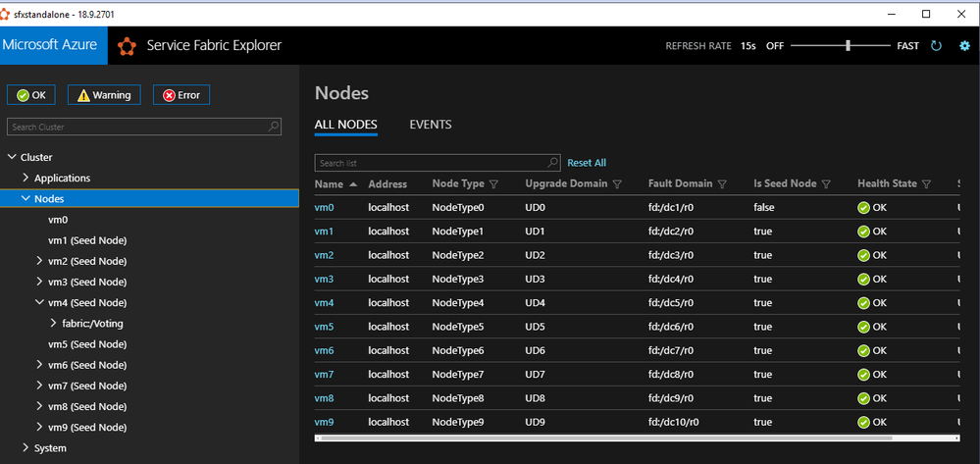Viewport: 980px width, 464px height.
Task: Open the vm6 link in the table
Action: pos(324,350)
